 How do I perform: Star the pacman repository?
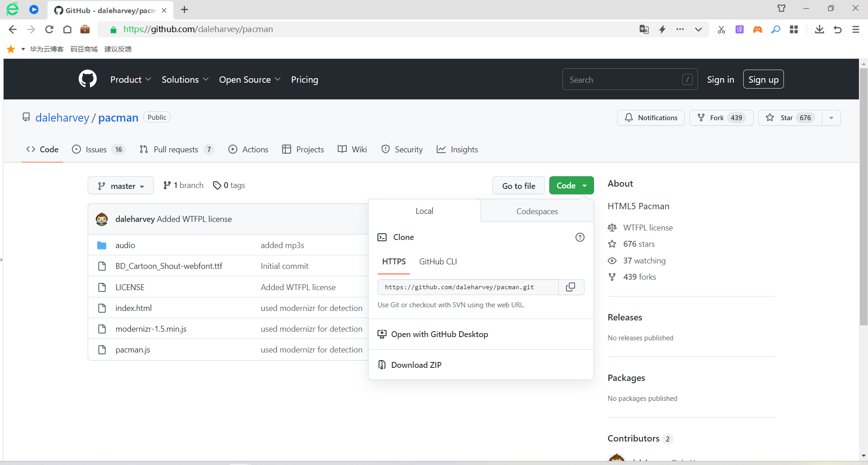pos(790,118)
